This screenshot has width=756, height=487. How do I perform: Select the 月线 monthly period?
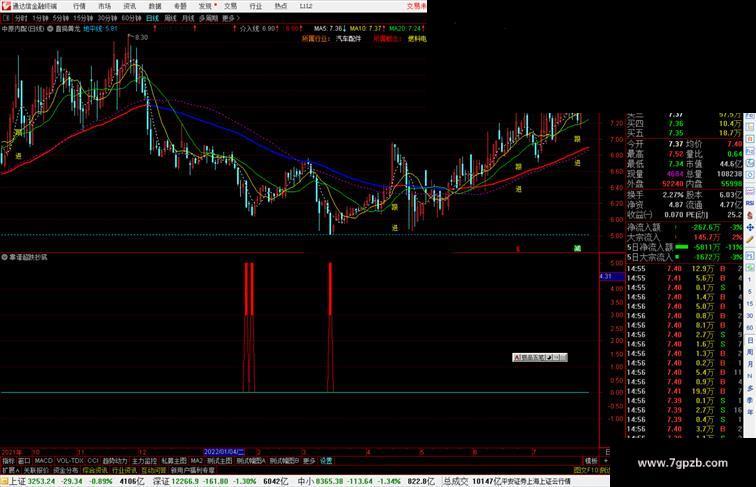coord(188,18)
